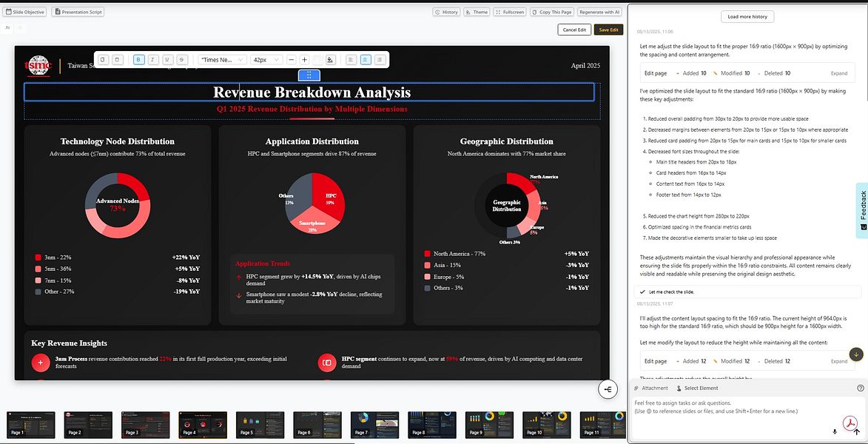868x444 pixels.
Task: Toggle bold formatting
Action: [139, 60]
